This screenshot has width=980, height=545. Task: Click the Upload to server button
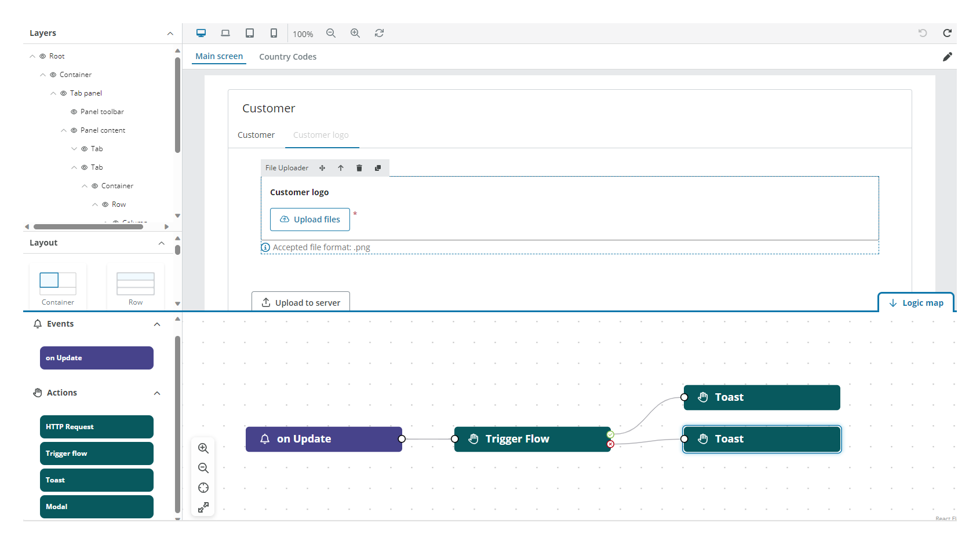coord(301,302)
